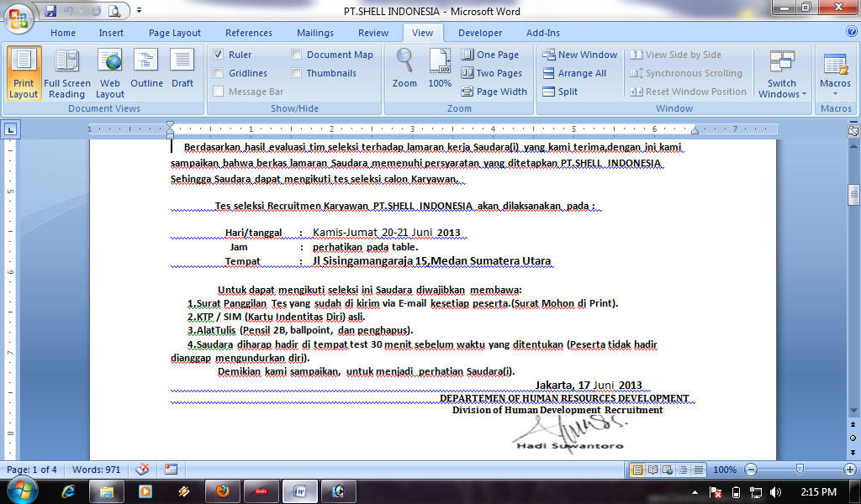Click Split window
This screenshot has height=504, width=861.
(560, 92)
